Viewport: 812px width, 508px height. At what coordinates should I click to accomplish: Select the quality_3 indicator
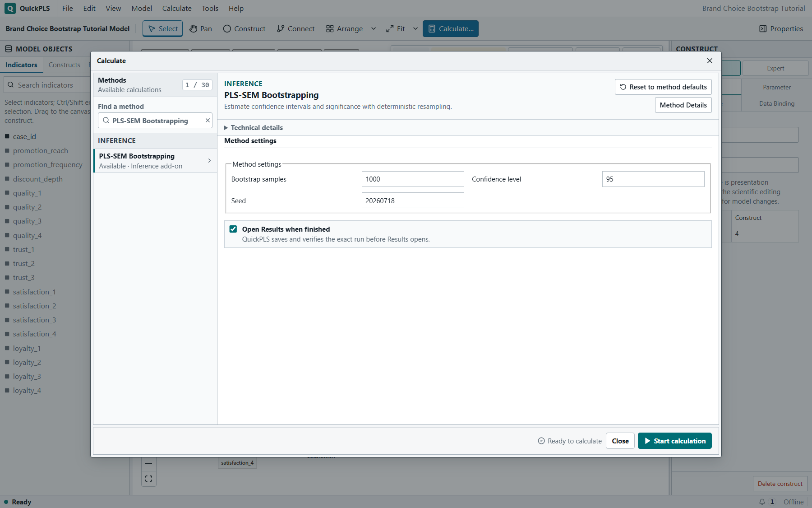(27, 221)
